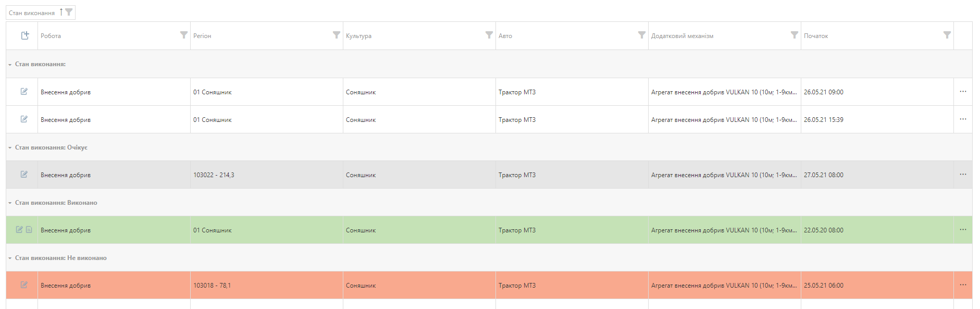
Task: Click Трактор МТЗ in the 22.05.20 08:00 row
Action: pos(517,230)
